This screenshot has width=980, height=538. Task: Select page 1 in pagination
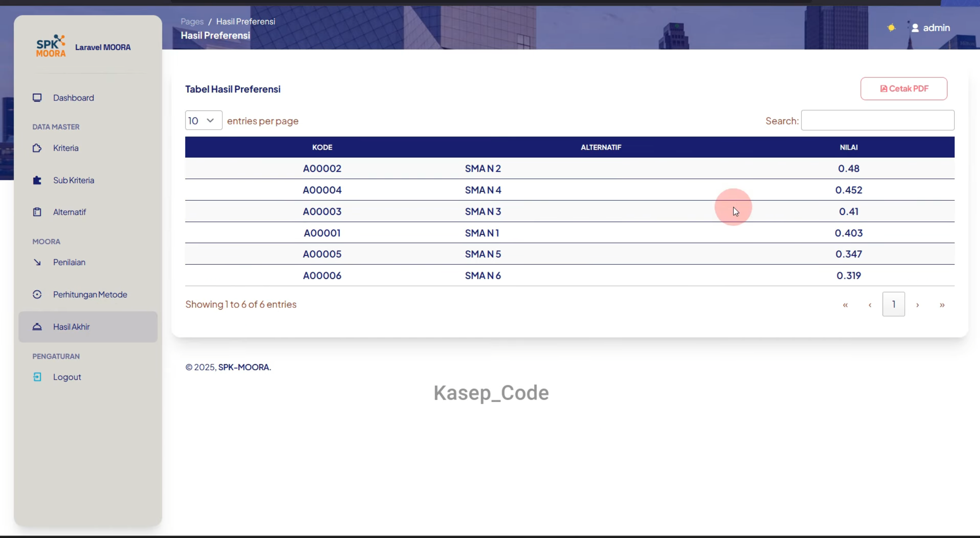[894, 304]
